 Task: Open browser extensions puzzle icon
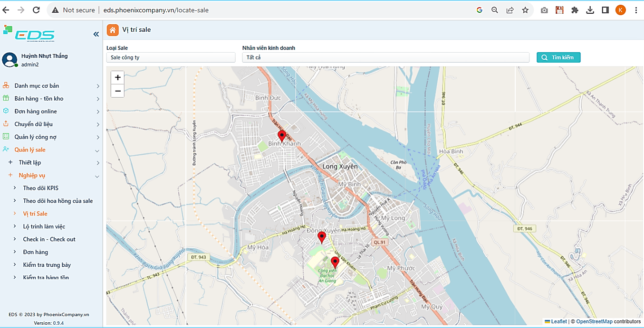click(x=575, y=10)
